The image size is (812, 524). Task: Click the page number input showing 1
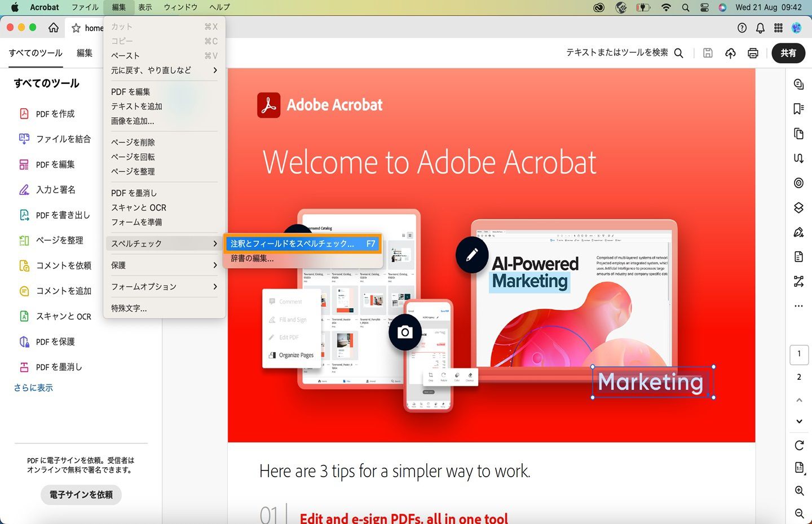(x=799, y=354)
